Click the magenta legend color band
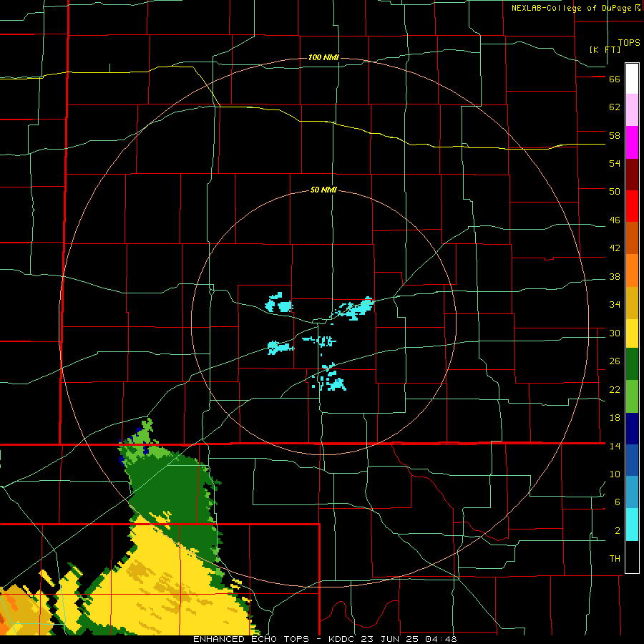Viewport: 644px width, 644px height. 632,142
